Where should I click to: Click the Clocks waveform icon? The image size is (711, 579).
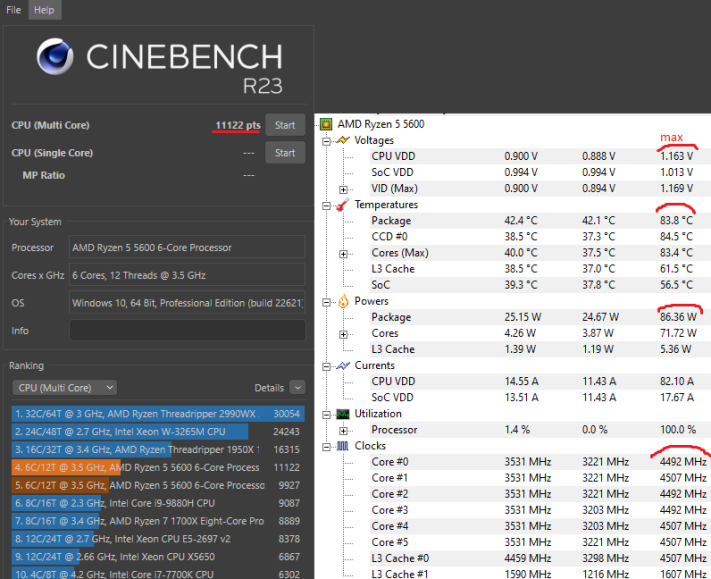coord(343,446)
